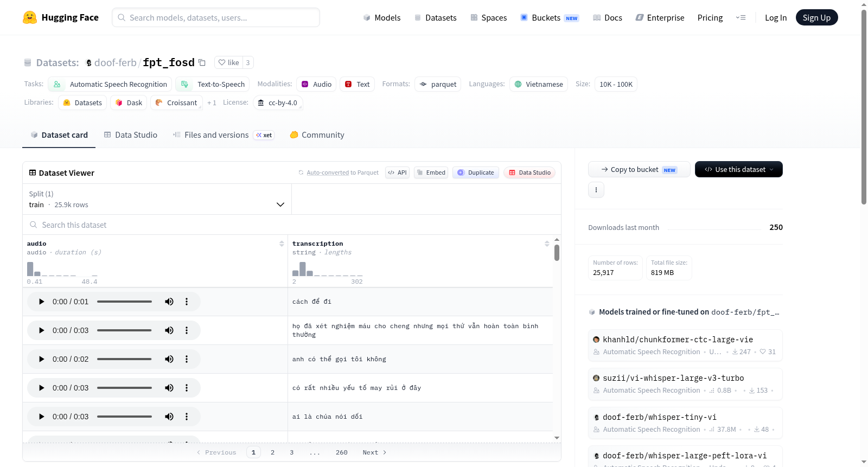
Task: Sort by the transcription column
Action: click(x=547, y=244)
